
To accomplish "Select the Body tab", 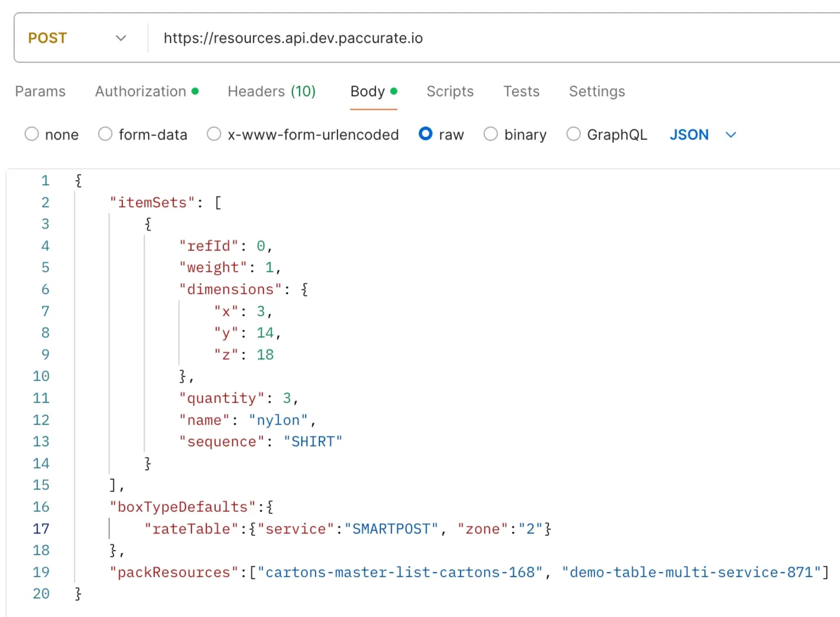I will [373, 91].
